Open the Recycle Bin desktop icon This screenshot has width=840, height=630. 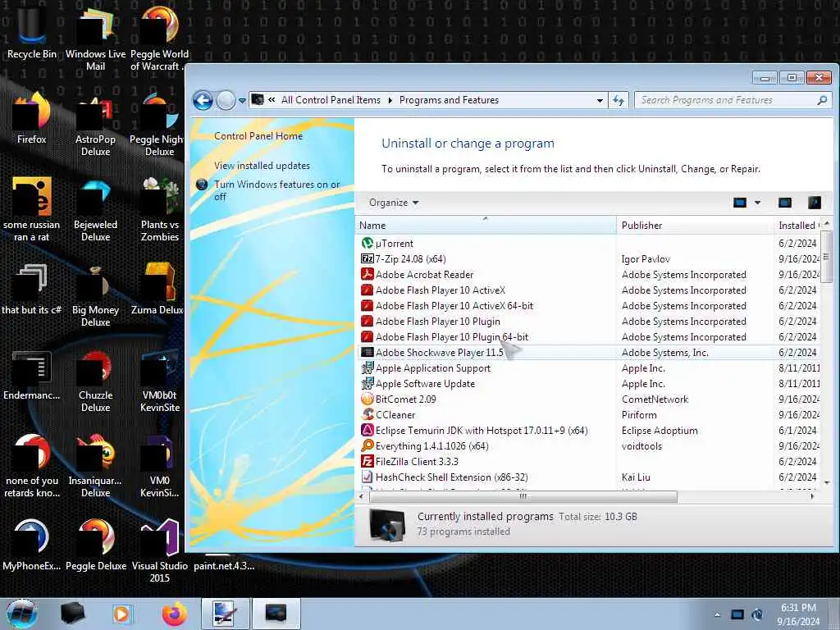(x=32, y=32)
